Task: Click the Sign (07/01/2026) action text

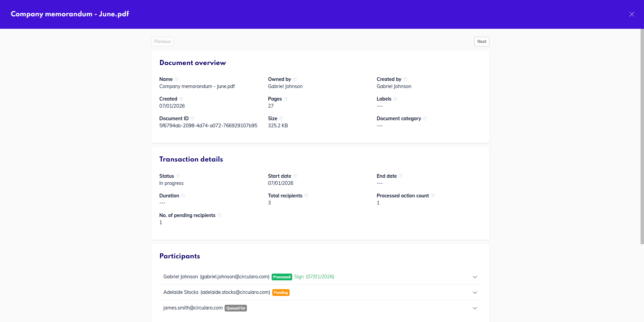Action: pyautogui.click(x=314, y=277)
